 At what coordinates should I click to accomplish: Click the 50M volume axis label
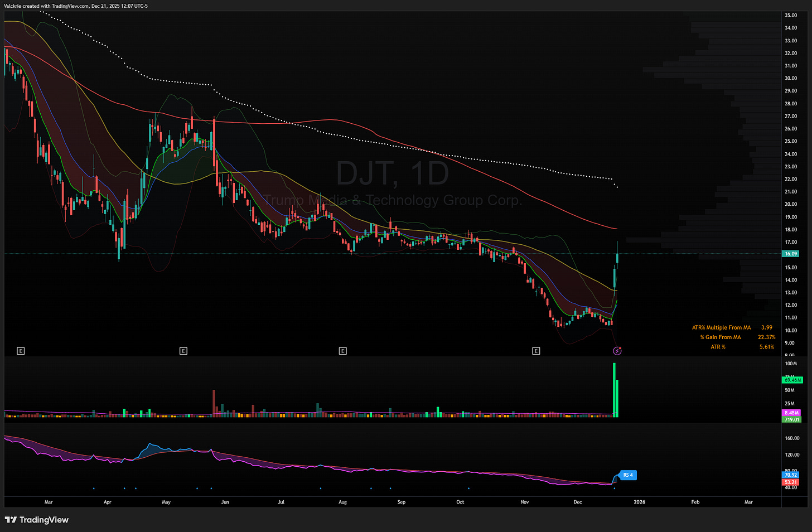[x=790, y=390]
